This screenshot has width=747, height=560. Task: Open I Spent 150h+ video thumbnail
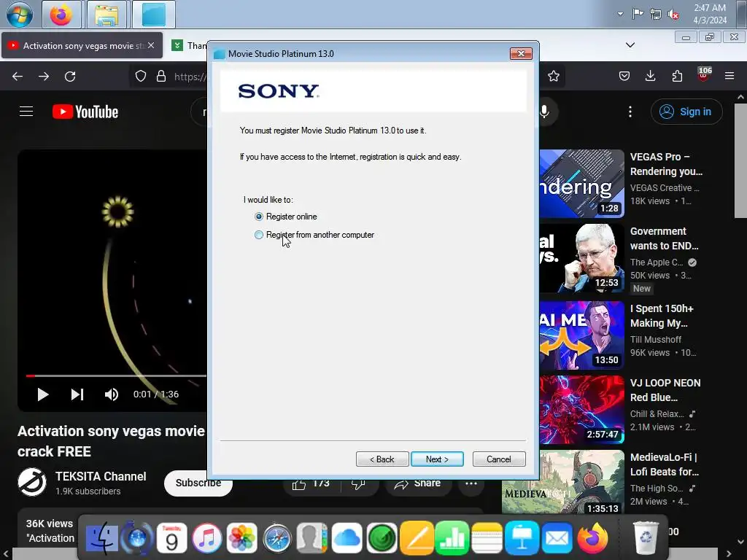point(581,335)
